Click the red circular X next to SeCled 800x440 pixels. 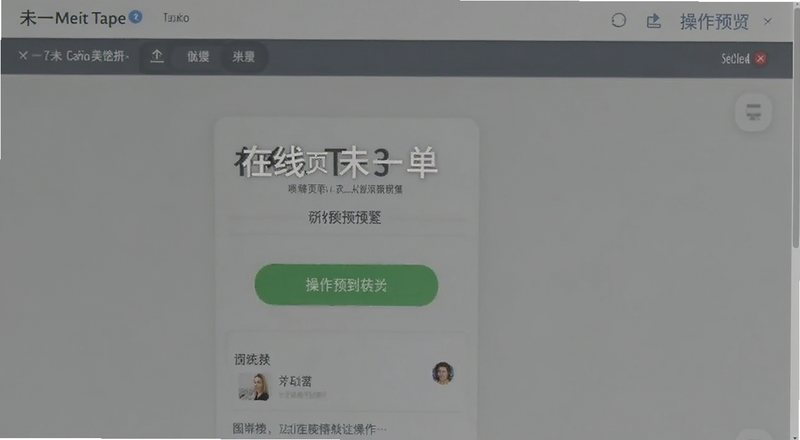(x=760, y=59)
